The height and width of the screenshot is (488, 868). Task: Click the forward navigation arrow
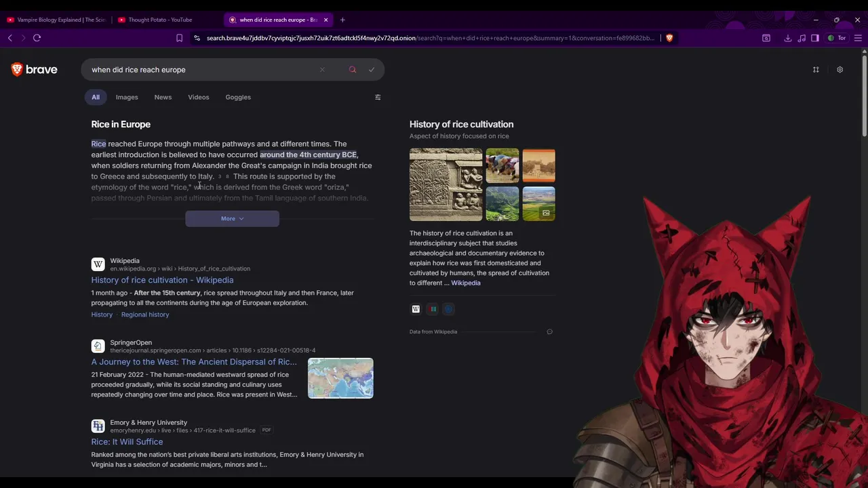coord(23,38)
